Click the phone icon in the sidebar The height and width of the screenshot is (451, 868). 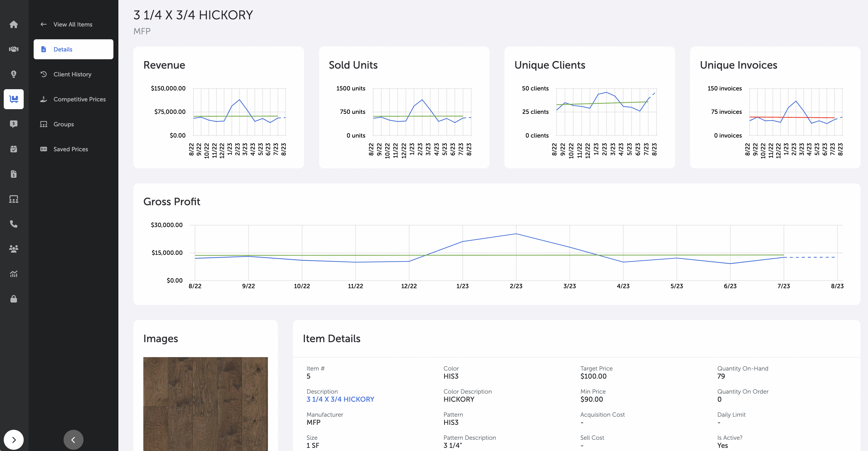pos(13,224)
